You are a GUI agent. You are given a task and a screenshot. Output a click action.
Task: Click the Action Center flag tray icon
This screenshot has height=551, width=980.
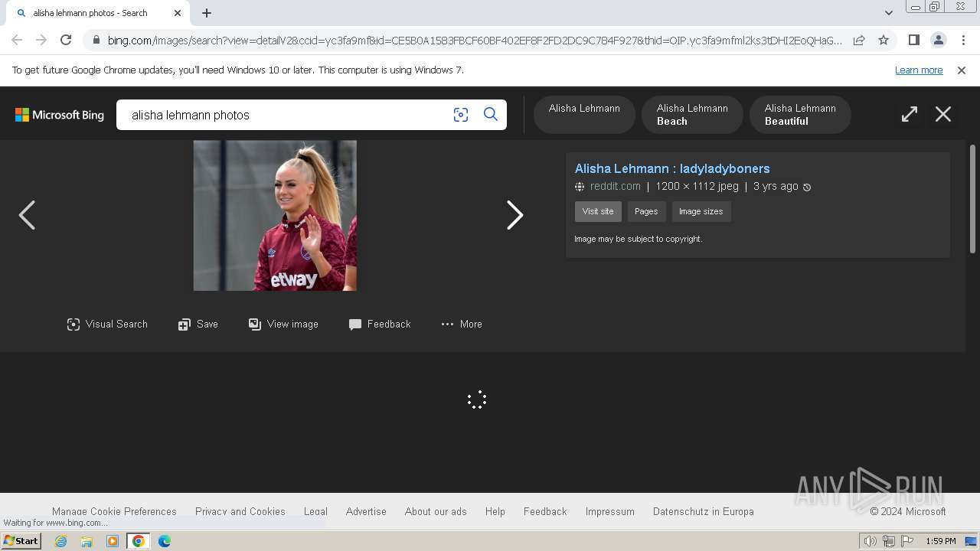click(907, 541)
